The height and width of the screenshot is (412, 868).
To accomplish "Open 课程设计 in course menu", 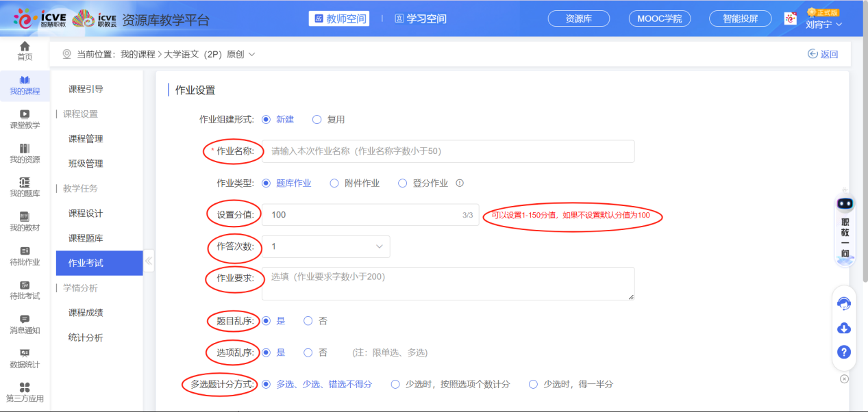I will point(86,214).
